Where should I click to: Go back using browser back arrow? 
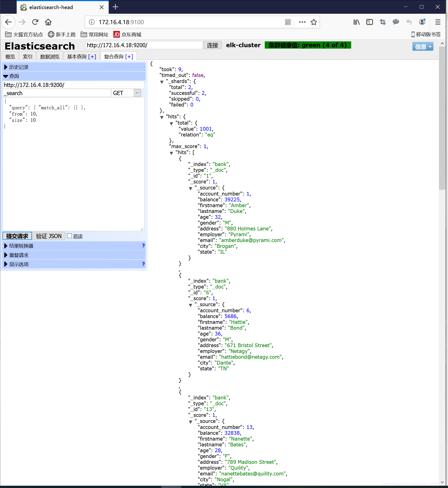(x=9, y=22)
